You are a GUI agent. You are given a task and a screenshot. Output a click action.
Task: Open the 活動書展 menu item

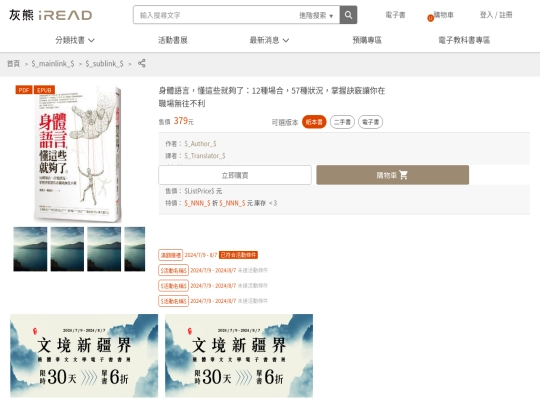point(173,40)
